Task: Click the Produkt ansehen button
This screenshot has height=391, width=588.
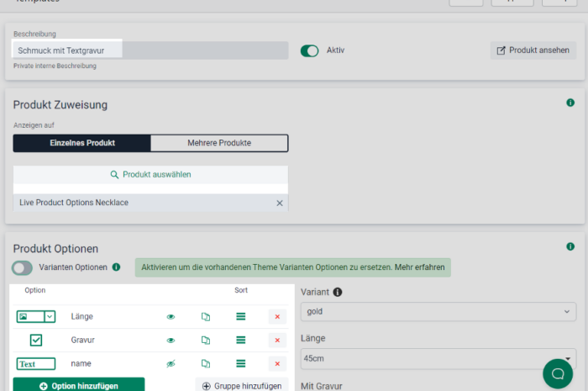Action: point(533,50)
